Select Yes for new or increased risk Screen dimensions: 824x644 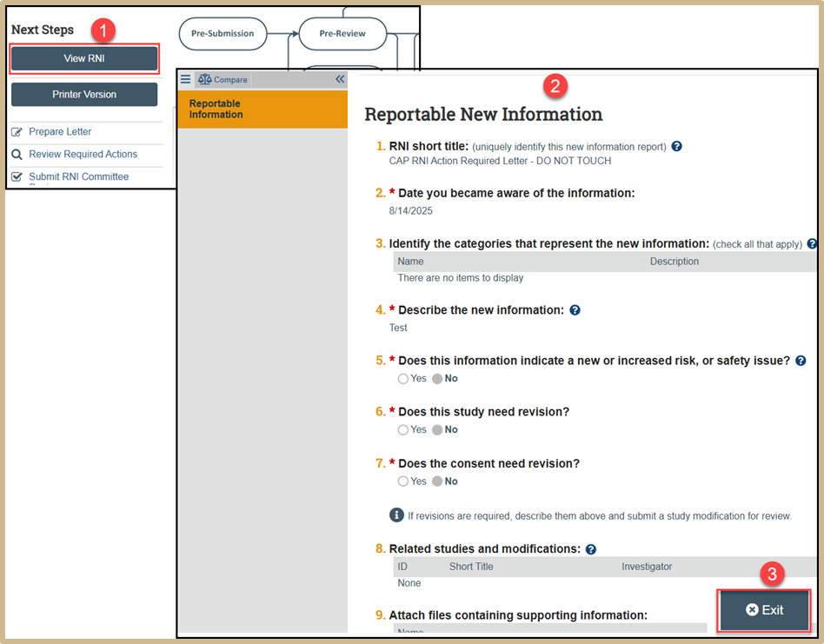coord(403,379)
